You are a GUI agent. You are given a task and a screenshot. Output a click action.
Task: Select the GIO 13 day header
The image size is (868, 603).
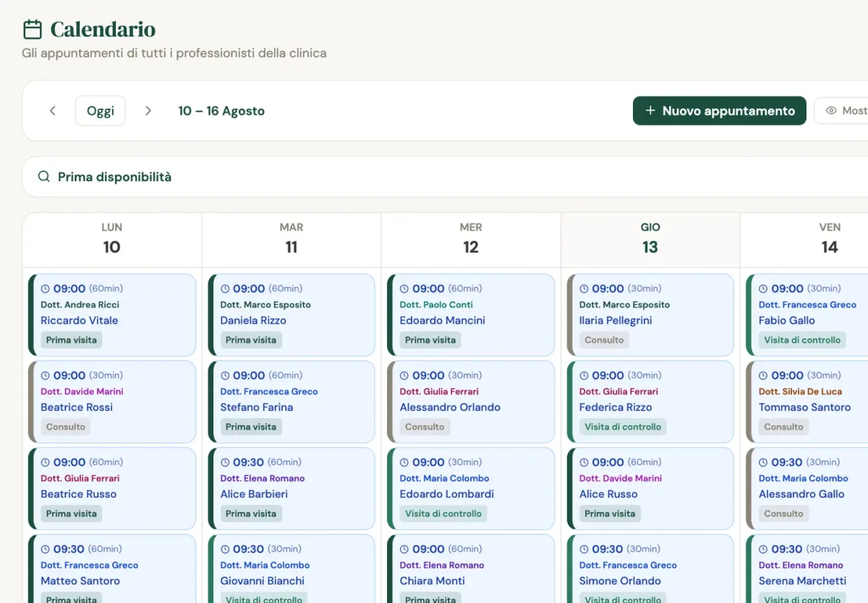point(650,239)
